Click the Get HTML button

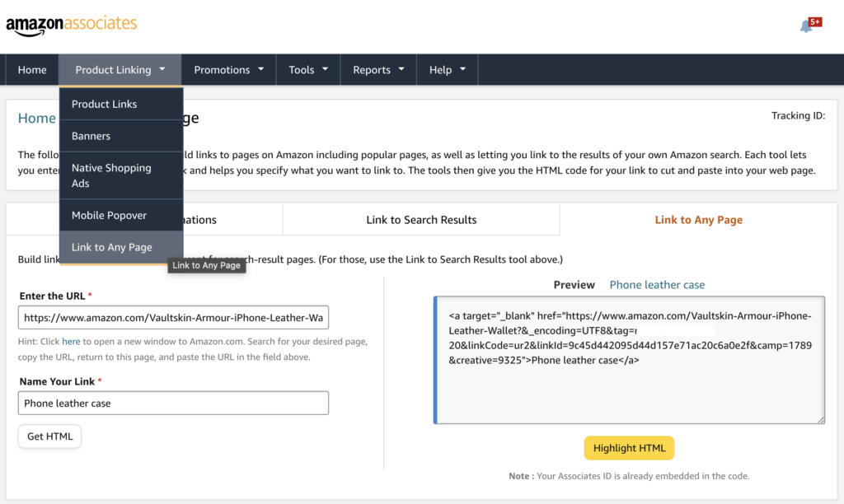(x=49, y=436)
